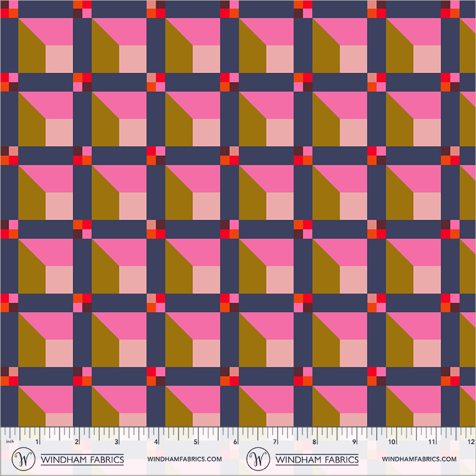476x476 pixels.
Task: Click the WINDHAM FABRICS text under ruler mark 2
Action: tap(82, 459)
